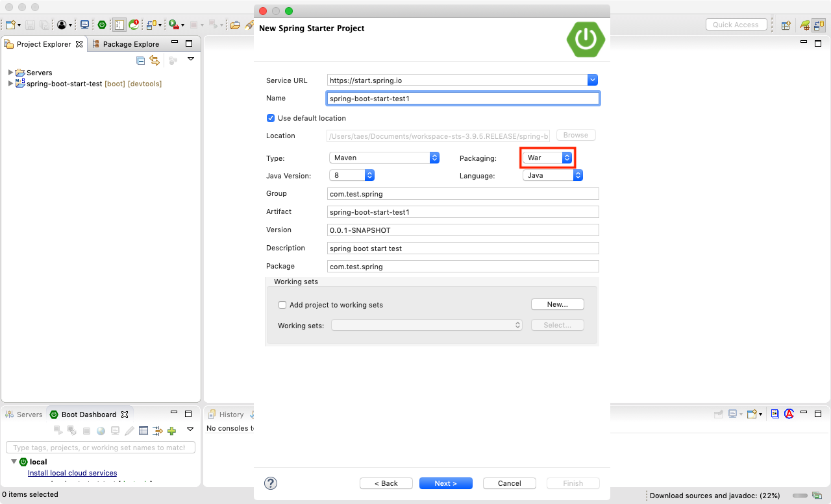
Task: Click the green Spring Boot Dashboard toolbar icon
Action: [x=102, y=25]
